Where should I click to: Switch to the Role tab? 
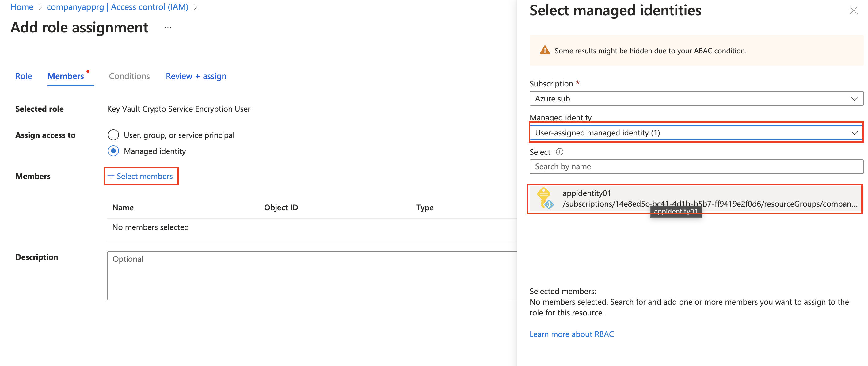pyautogui.click(x=24, y=77)
